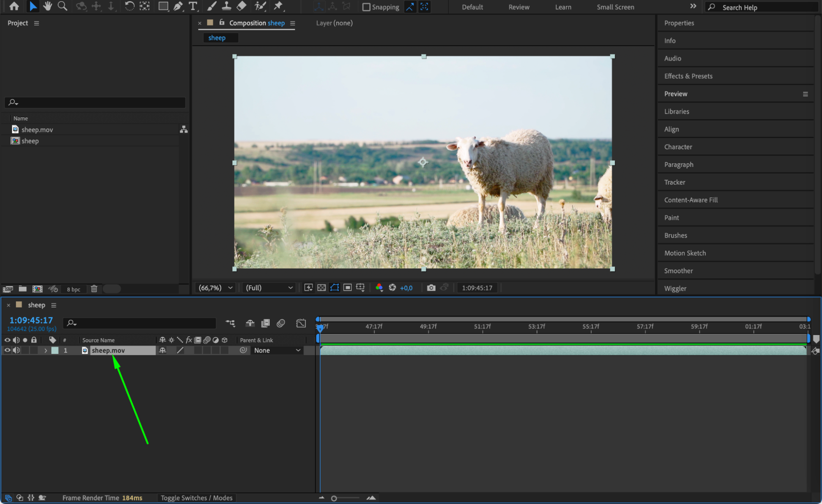Select the Pen tool

[178, 6]
